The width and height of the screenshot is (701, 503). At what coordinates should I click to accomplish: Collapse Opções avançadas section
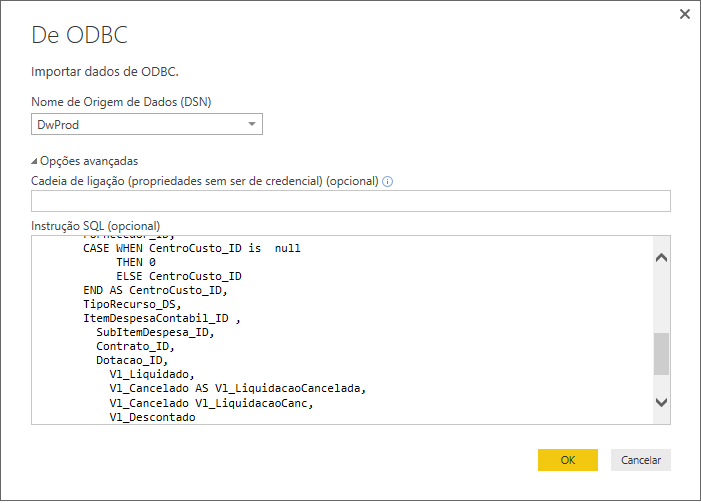coord(84,161)
